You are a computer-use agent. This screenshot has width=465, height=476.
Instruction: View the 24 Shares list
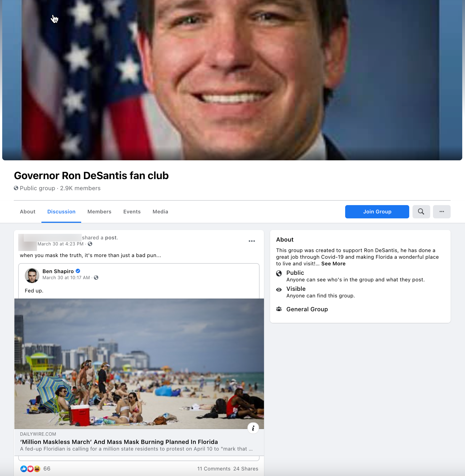pyautogui.click(x=246, y=469)
